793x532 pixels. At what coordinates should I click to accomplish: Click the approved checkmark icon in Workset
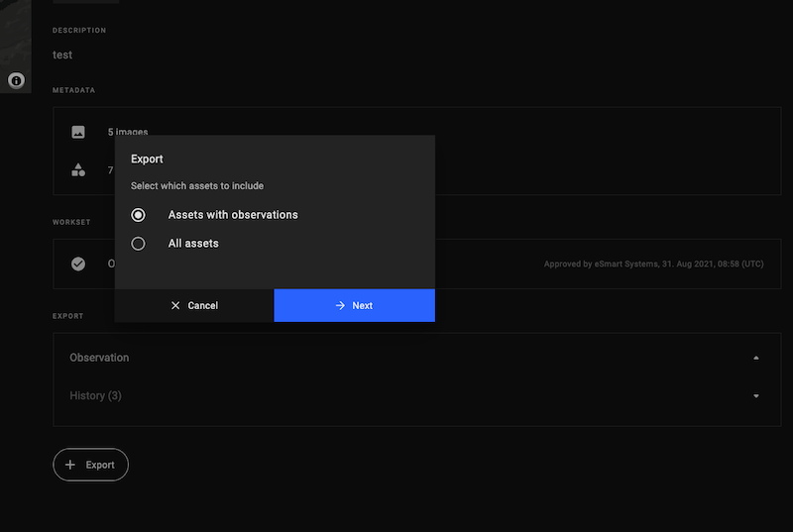[x=78, y=264]
